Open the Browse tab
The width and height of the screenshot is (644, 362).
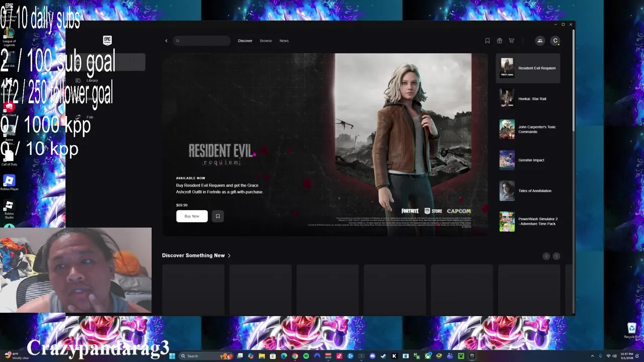click(266, 41)
